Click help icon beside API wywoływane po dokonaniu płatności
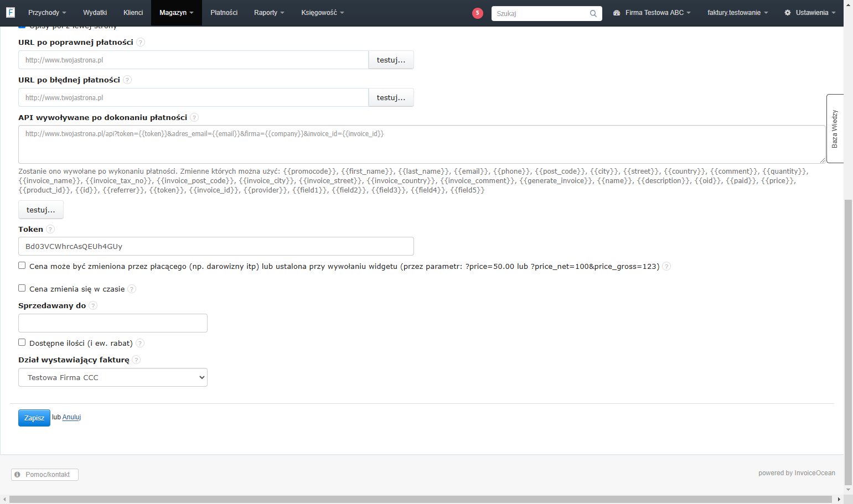Image resolution: width=853 pixels, height=504 pixels. point(194,117)
